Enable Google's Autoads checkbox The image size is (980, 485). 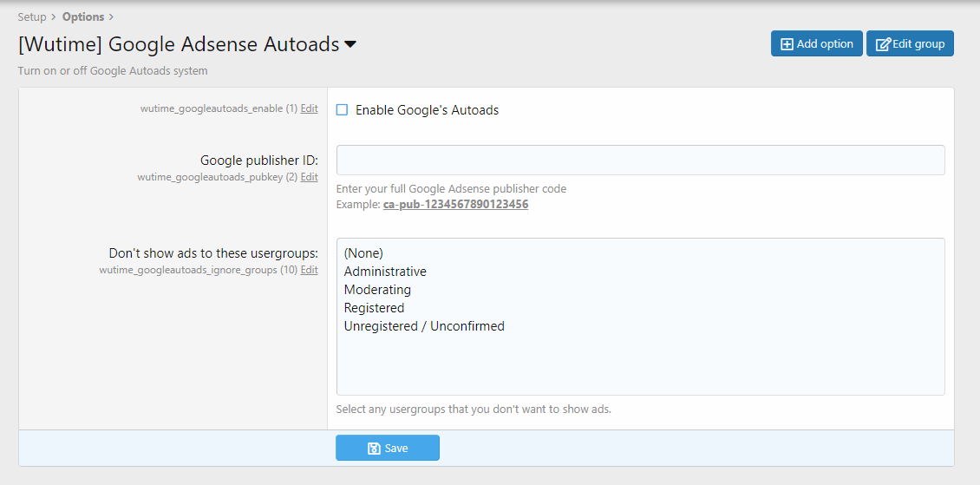tap(342, 110)
